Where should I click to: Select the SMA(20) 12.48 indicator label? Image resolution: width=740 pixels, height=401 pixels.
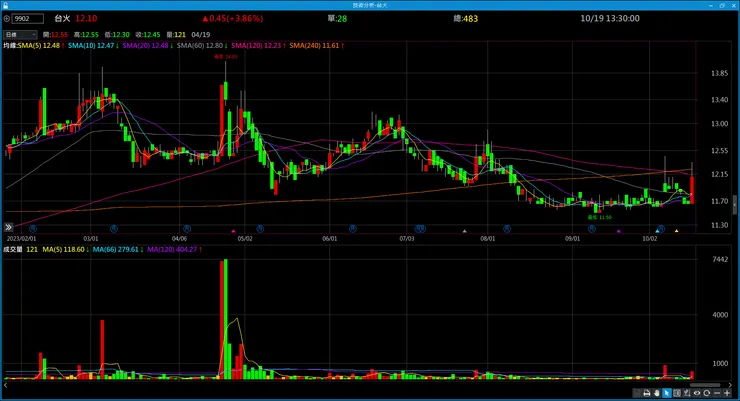pos(145,46)
